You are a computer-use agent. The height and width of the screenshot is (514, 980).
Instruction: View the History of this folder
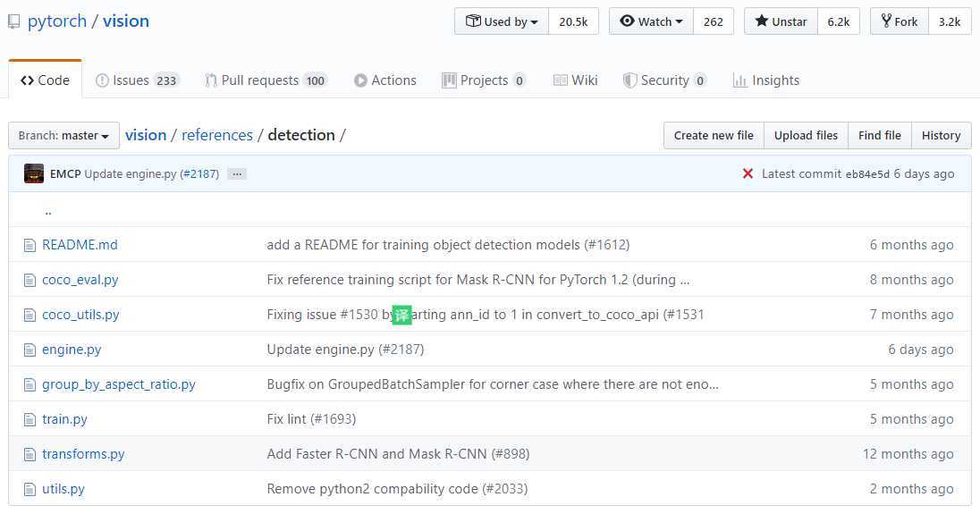coord(942,136)
